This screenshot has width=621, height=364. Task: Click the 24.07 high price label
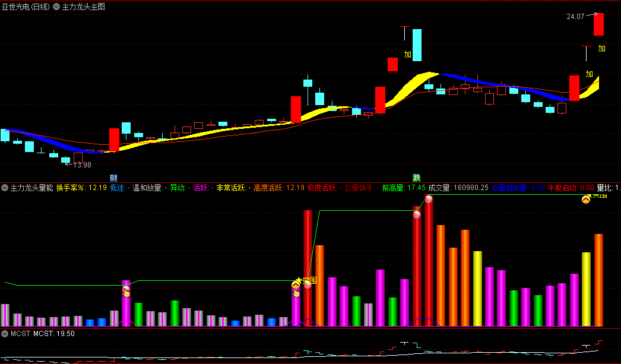point(575,17)
